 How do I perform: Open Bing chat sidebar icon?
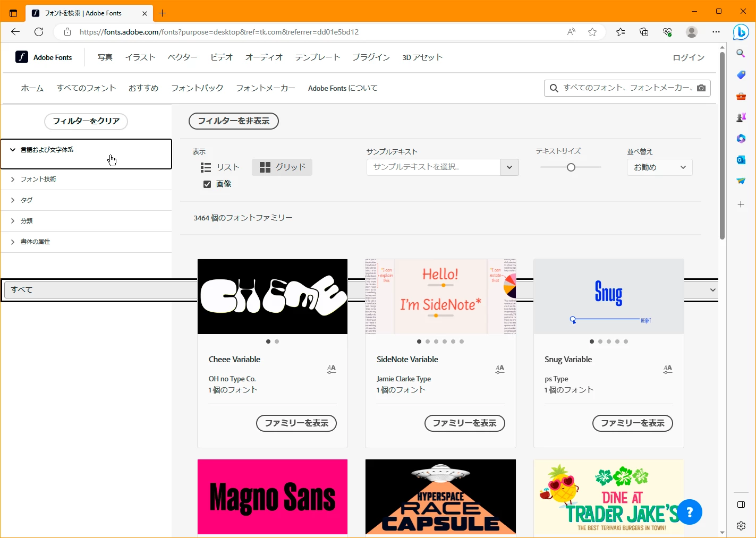[x=741, y=32]
